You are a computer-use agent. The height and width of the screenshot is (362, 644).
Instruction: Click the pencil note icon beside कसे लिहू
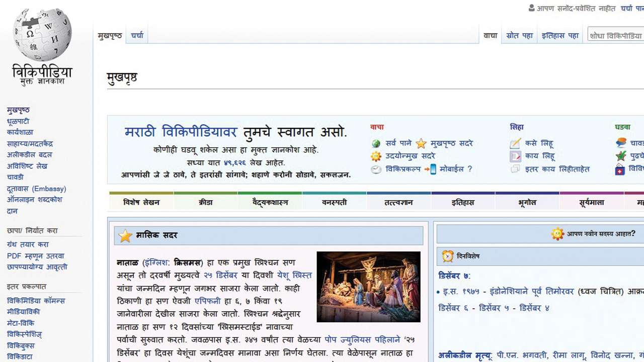tap(515, 144)
